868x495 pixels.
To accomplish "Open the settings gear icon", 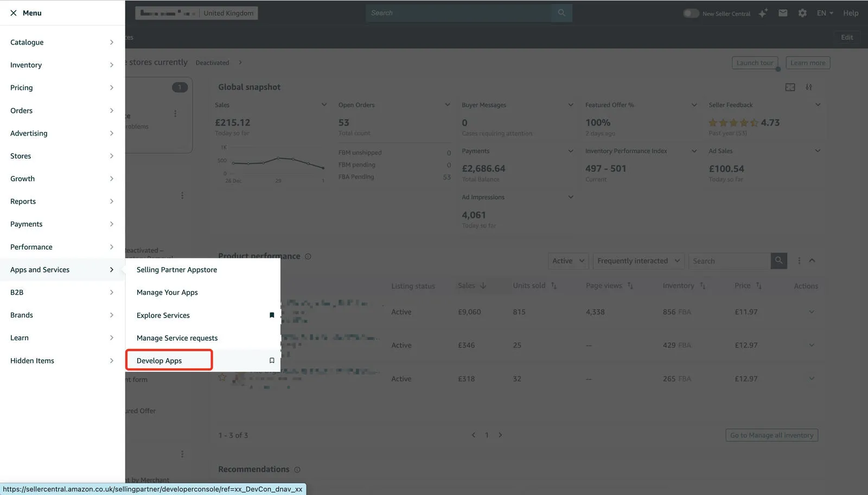I will (x=802, y=12).
